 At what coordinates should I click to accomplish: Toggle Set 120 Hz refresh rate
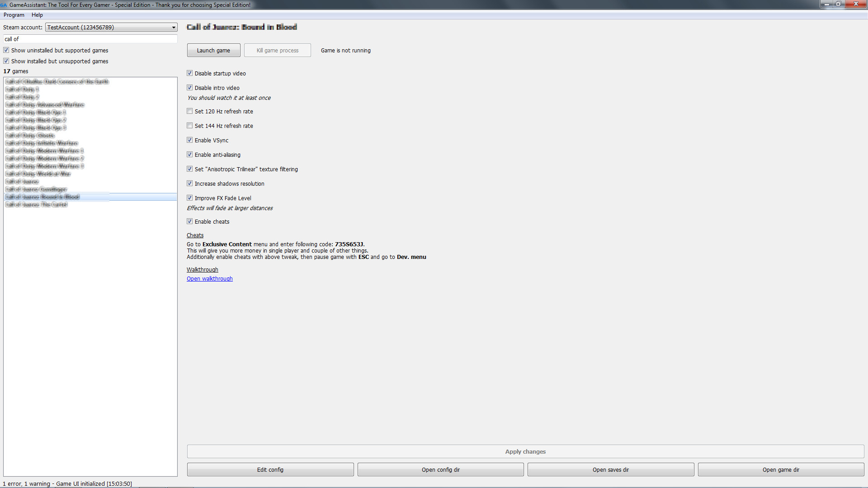coord(189,112)
